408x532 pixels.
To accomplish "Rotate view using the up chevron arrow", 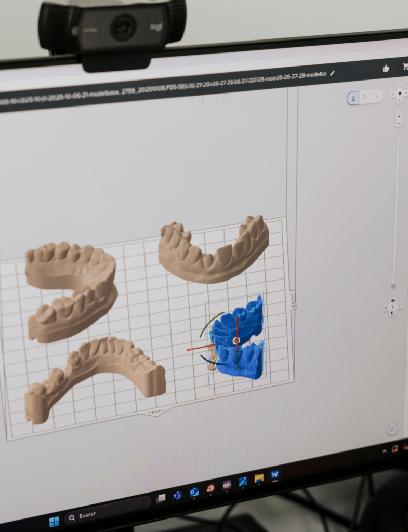I will pos(399,86).
